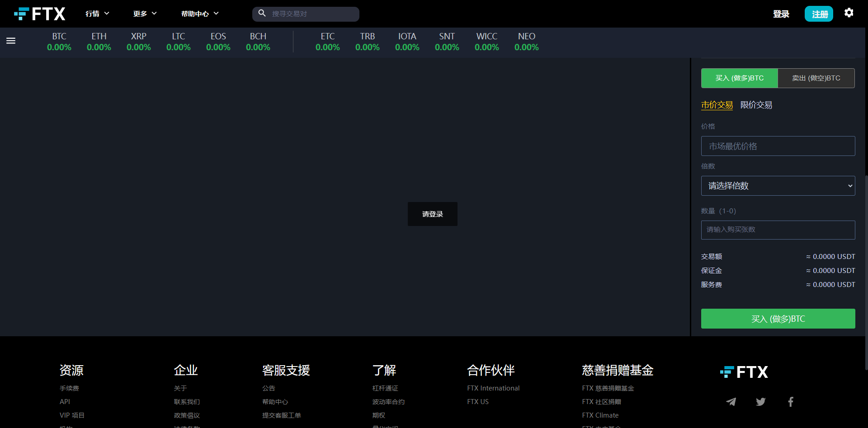This screenshot has height=428, width=868.
Task: Open the 手续费 footer link
Action: click(x=69, y=388)
